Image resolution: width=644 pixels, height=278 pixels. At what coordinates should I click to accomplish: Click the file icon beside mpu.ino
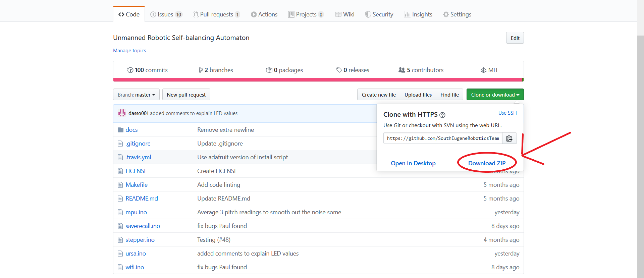(120, 212)
